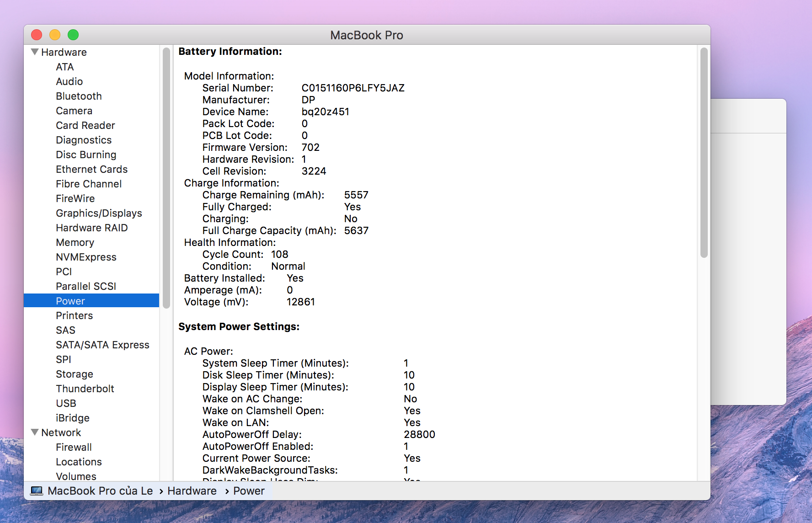Collapse the Network section triangle
This screenshot has width=812, height=523.
point(35,432)
